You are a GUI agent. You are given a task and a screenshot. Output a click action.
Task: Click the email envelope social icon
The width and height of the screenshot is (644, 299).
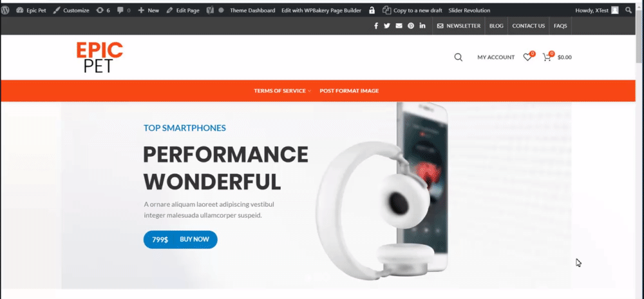(x=399, y=26)
